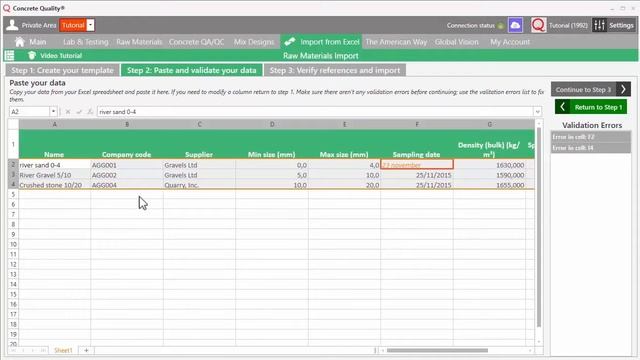Viewport: 640px width, 360px height.
Task: Expand the formula bar chevron
Action: tap(538, 111)
